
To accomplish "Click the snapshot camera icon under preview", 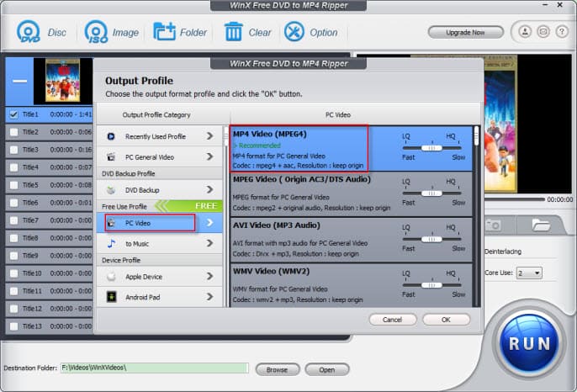I will (493, 225).
